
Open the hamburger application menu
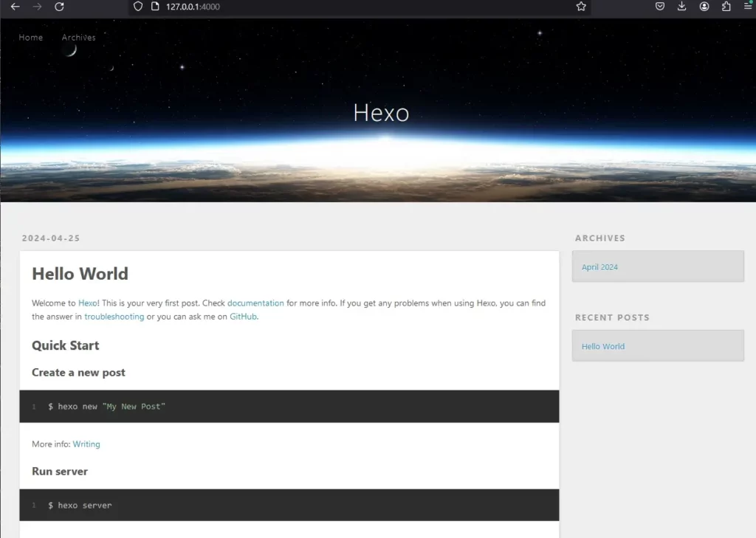(748, 7)
